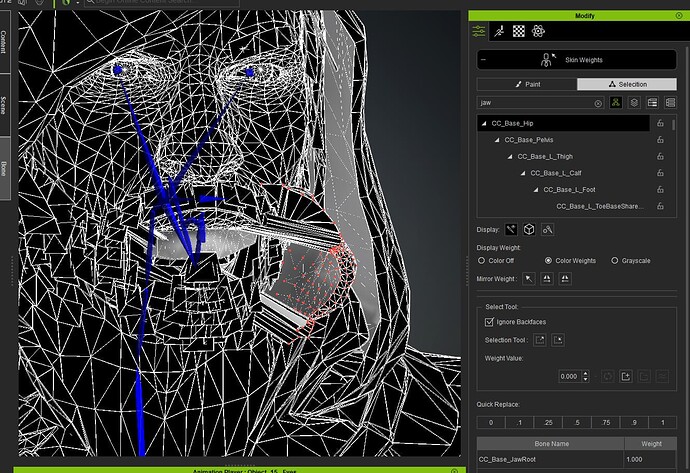Image resolution: width=690 pixels, height=473 pixels.
Task: Decrease Weight Value with the down arrow
Action: click(585, 379)
